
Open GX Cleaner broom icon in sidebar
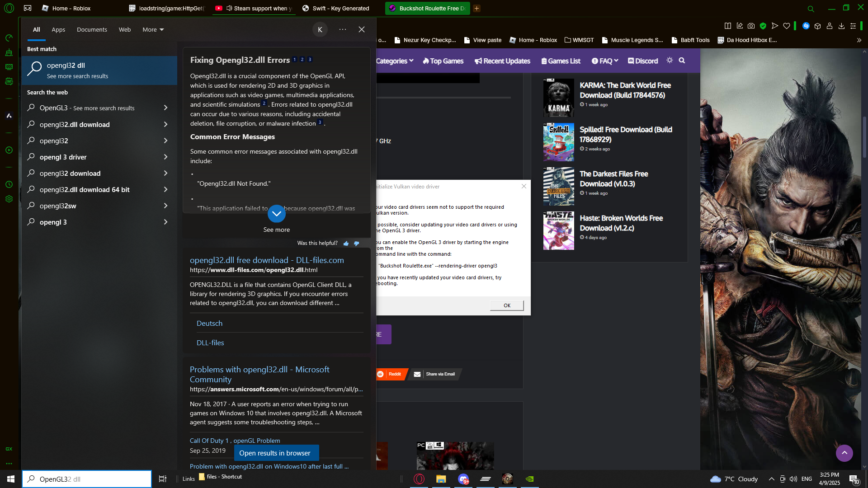pos(9,52)
